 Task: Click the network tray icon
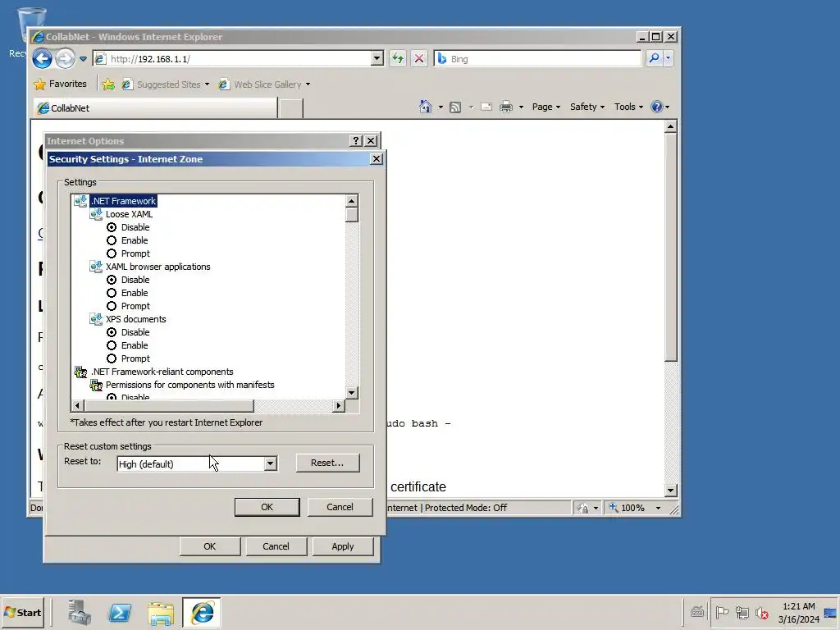point(742,612)
